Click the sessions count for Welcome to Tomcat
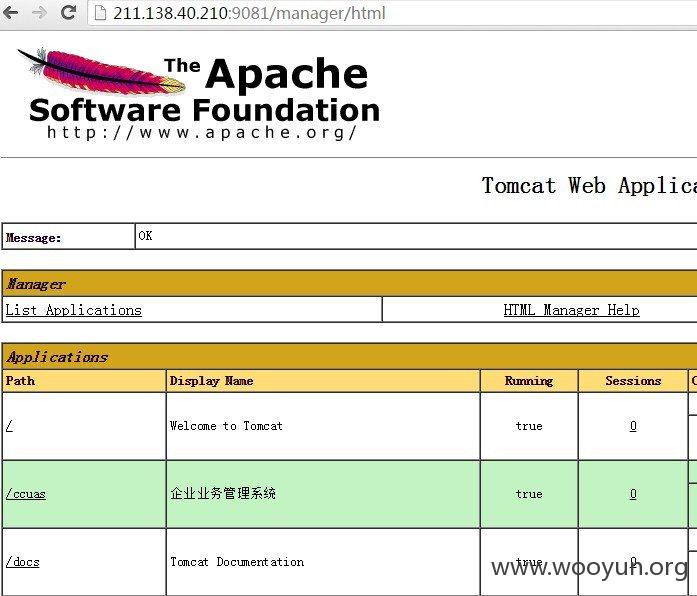This screenshot has height=596, width=697. pyautogui.click(x=633, y=426)
